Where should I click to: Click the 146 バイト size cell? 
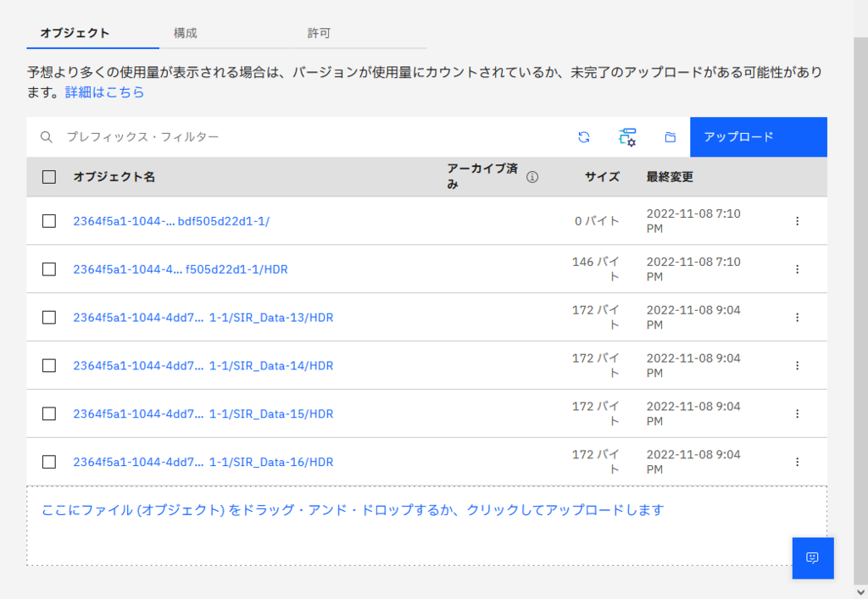(x=596, y=269)
